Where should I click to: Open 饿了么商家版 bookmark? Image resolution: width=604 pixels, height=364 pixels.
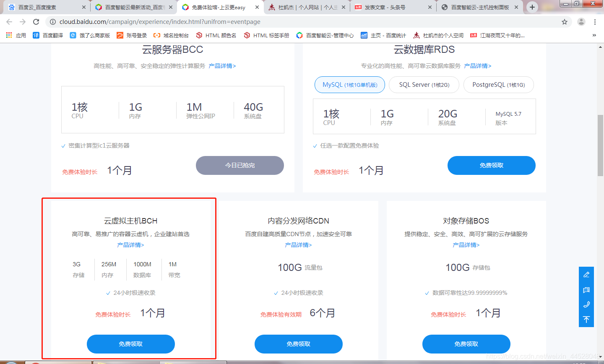[90, 36]
